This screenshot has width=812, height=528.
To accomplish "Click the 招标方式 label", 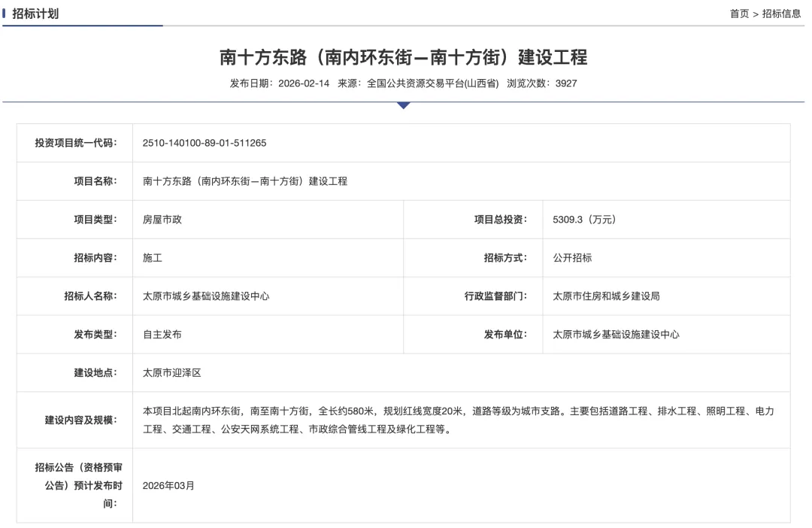I will [505, 258].
